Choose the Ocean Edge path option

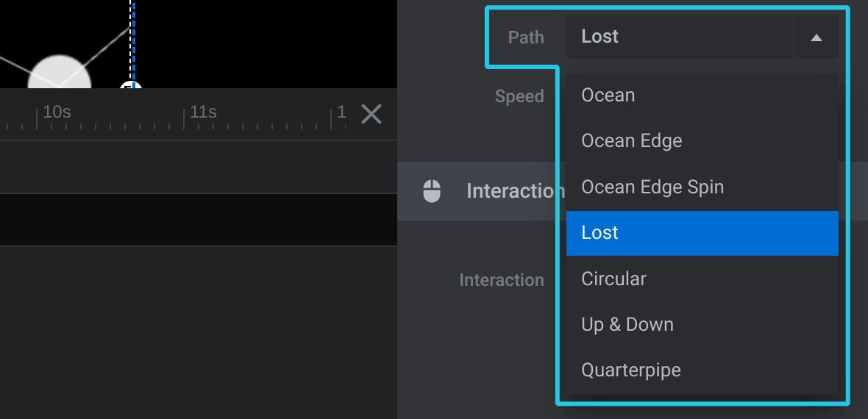click(702, 141)
